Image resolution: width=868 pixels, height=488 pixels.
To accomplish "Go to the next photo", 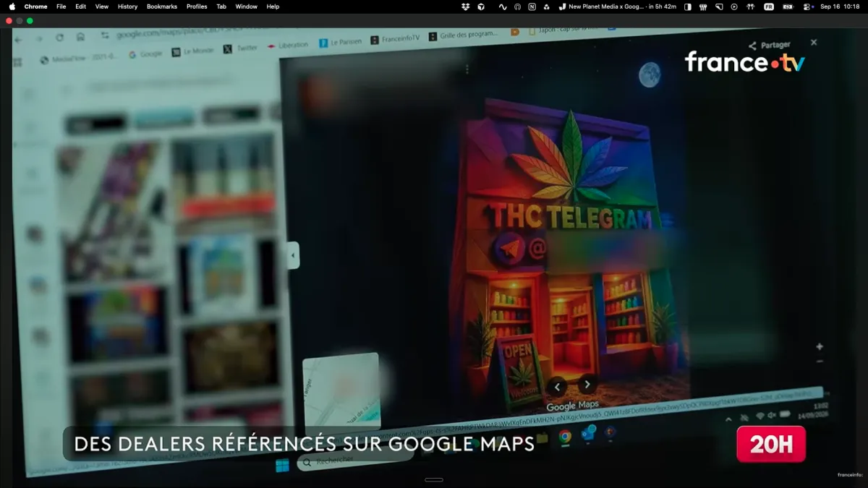I will point(587,385).
